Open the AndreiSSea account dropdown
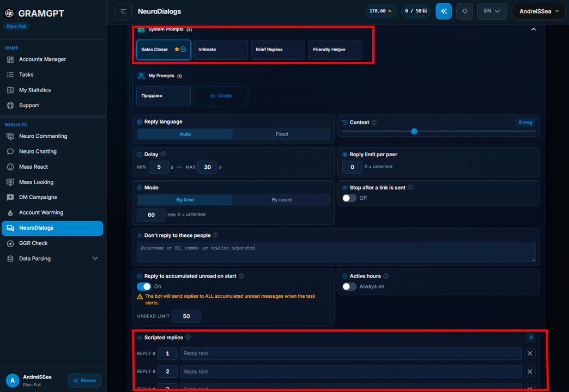The image size is (569, 392). coord(539,11)
